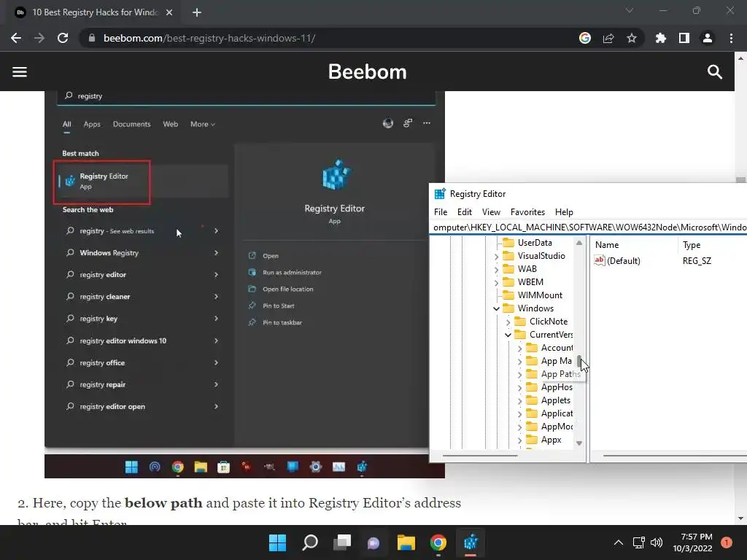747x560 pixels.
Task: Expand the VisualStudio key
Action: pos(496,256)
